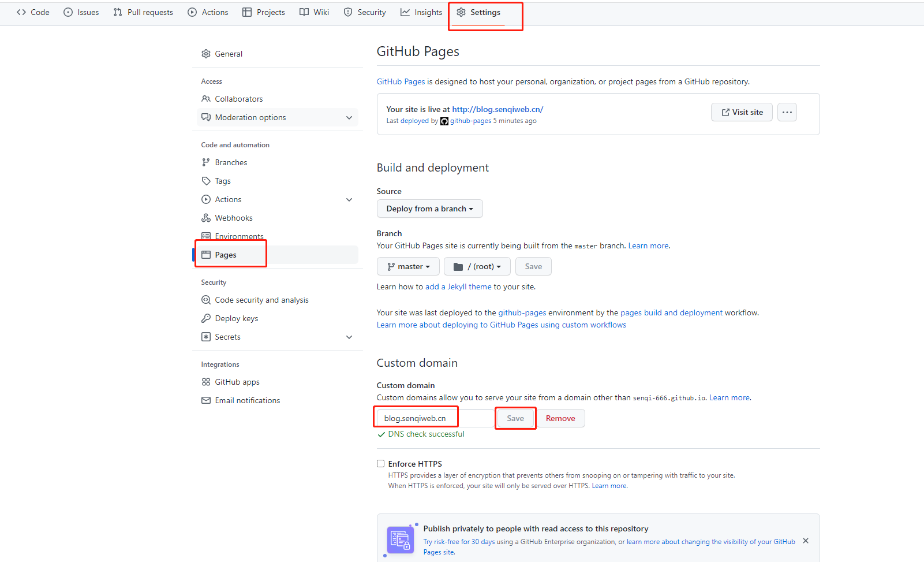Click the Webhooks icon
The height and width of the screenshot is (562, 924).
(206, 218)
